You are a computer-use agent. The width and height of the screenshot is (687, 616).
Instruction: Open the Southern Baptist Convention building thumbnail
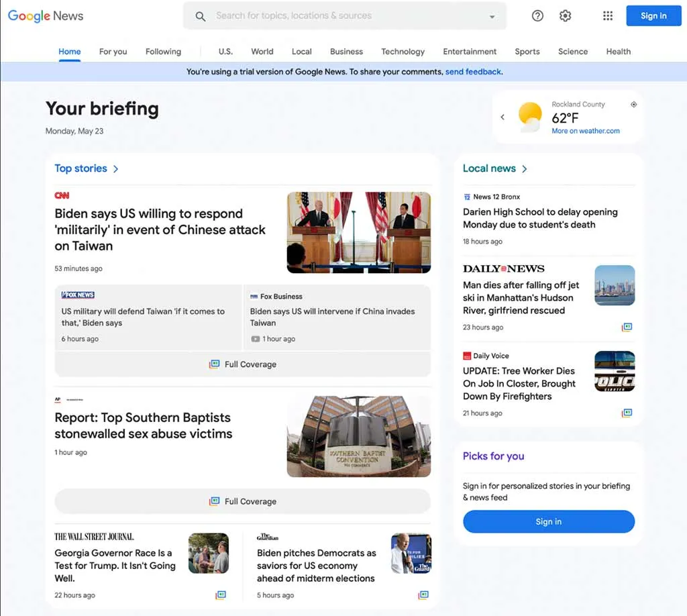click(359, 436)
